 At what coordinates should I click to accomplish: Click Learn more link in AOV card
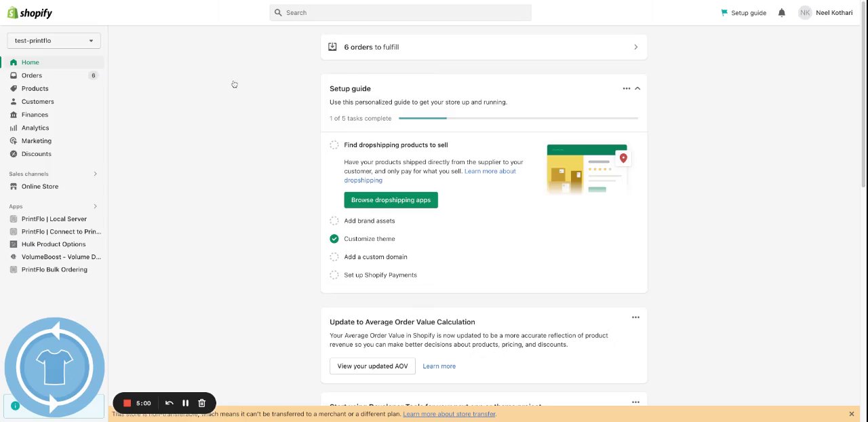click(439, 366)
